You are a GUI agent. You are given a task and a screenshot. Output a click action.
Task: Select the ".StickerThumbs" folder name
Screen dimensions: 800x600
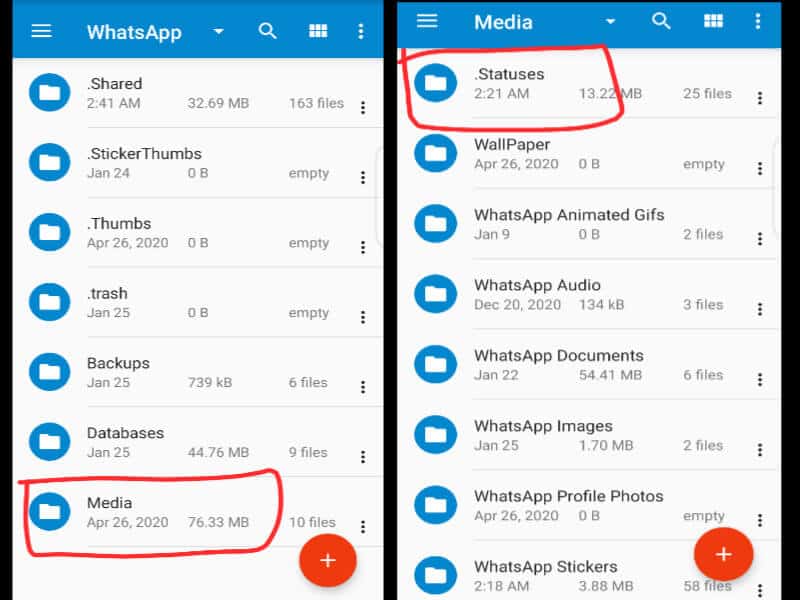(144, 154)
